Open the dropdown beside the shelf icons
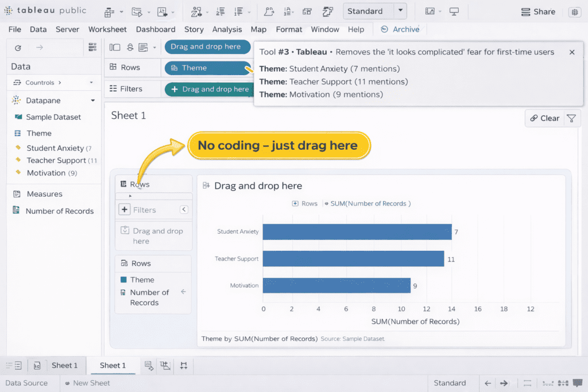The image size is (588, 392). (154, 48)
